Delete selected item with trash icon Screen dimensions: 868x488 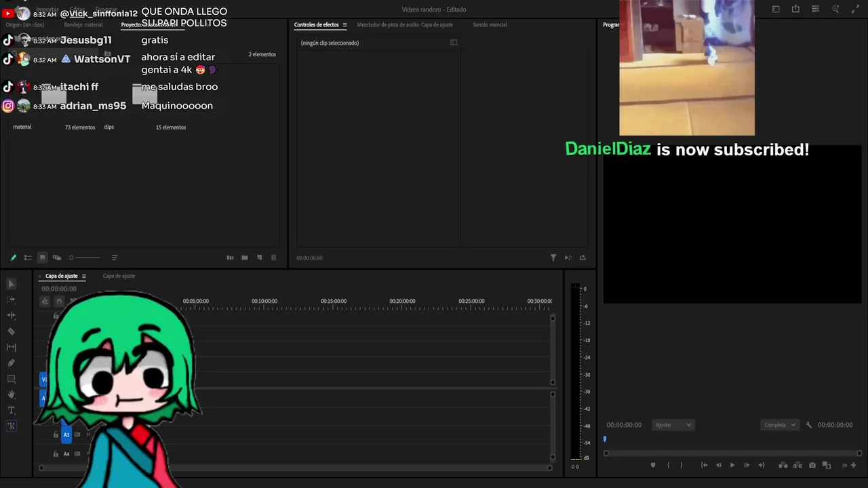click(x=274, y=258)
